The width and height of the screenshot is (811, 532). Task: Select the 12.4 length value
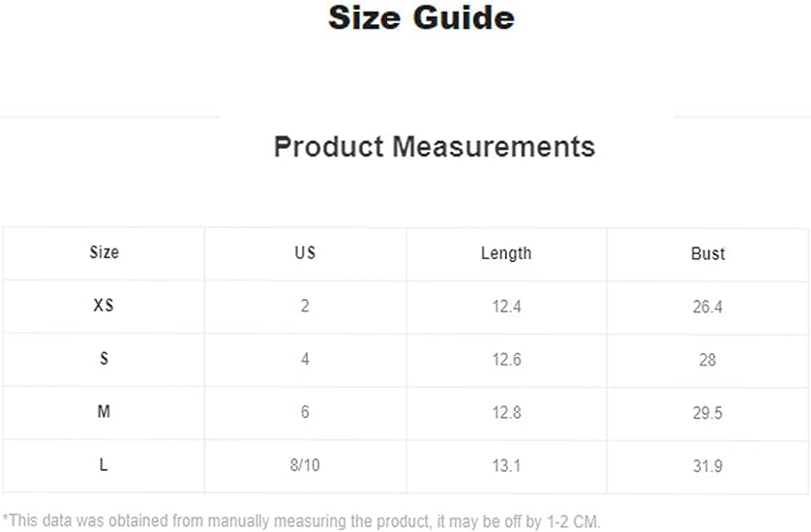pos(506,307)
